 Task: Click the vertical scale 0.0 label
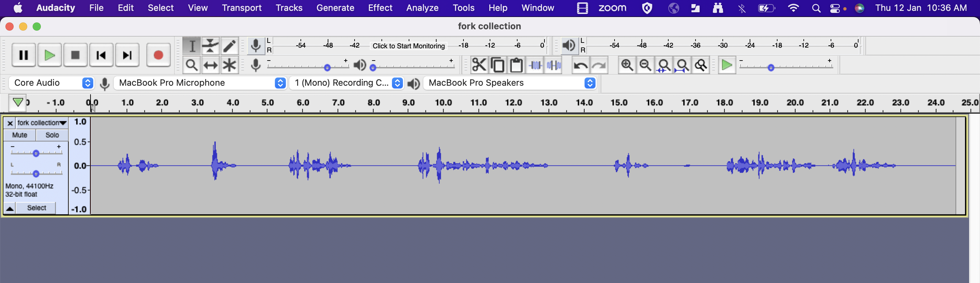[x=80, y=166]
